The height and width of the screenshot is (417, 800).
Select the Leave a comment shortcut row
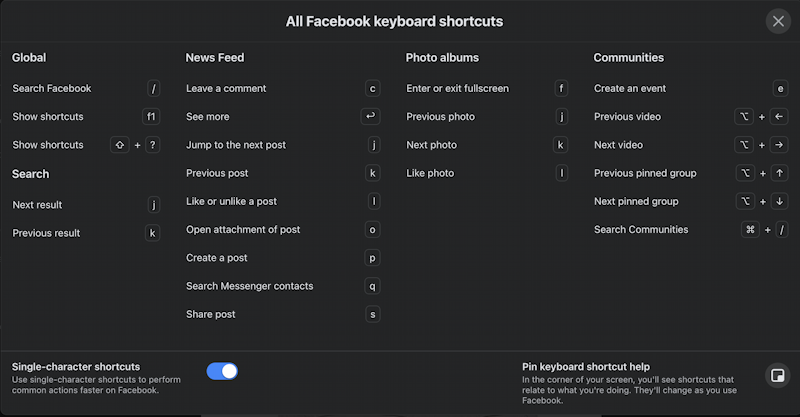click(x=283, y=88)
